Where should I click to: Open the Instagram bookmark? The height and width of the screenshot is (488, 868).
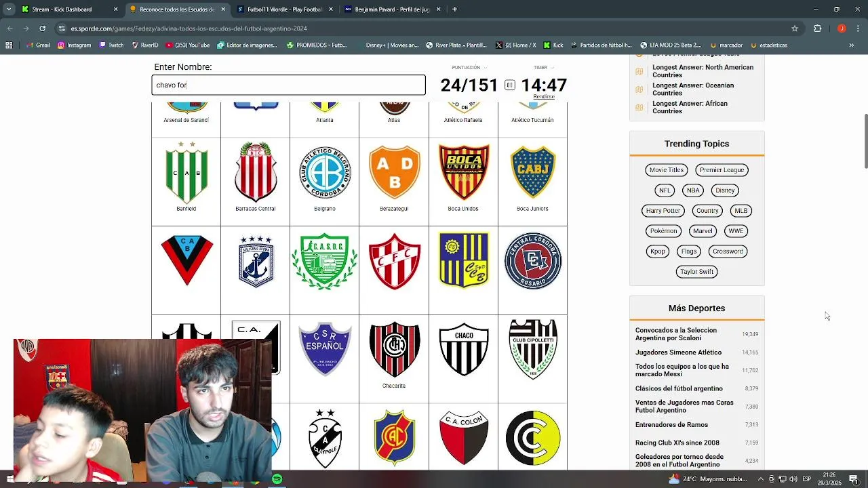pyautogui.click(x=74, y=45)
